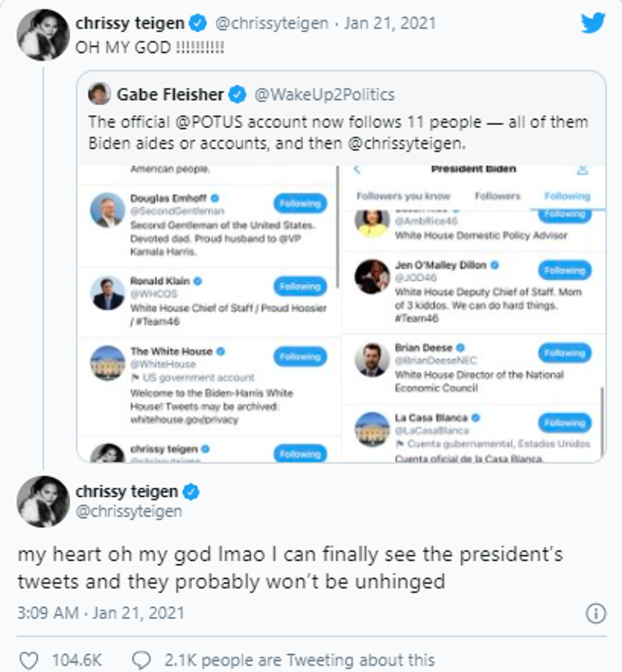Click the 3:09 AM Jan 21, 2021 timestamp

click(x=101, y=612)
